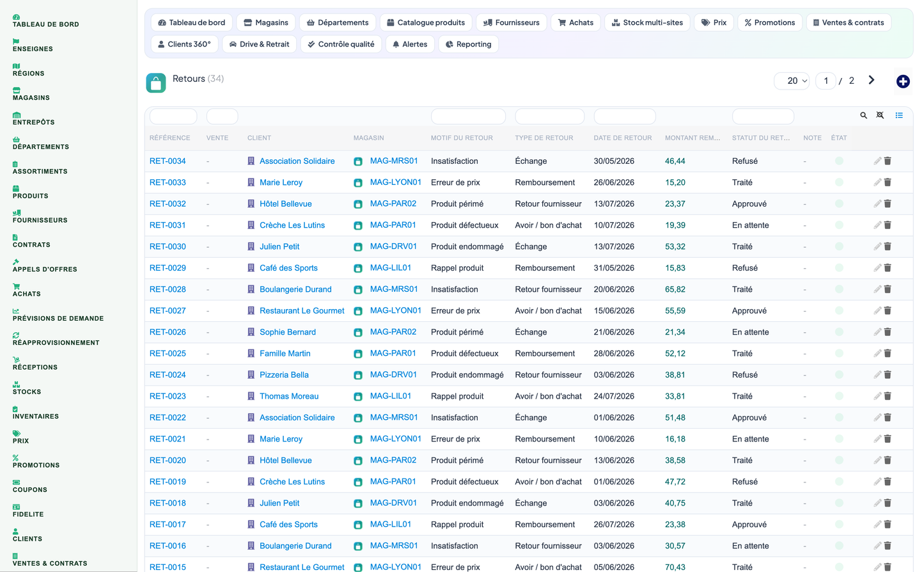Click the Fournisseurs icon in the sidebar
Viewport: 924px width, 572px height.
[16, 212]
